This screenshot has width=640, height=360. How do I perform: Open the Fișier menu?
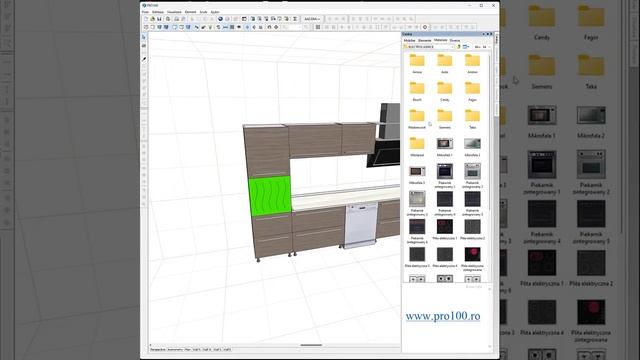pos(145,12)
